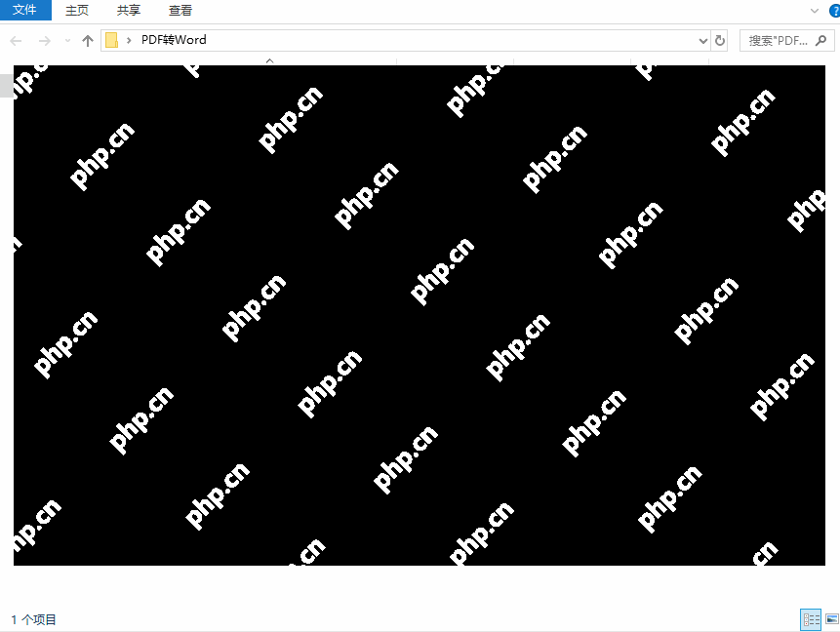The height and width of the screenshot is (632, 840).
Task: Open the recent locations dropdown next to forward arrow
Action: click(x=66, y=40)
